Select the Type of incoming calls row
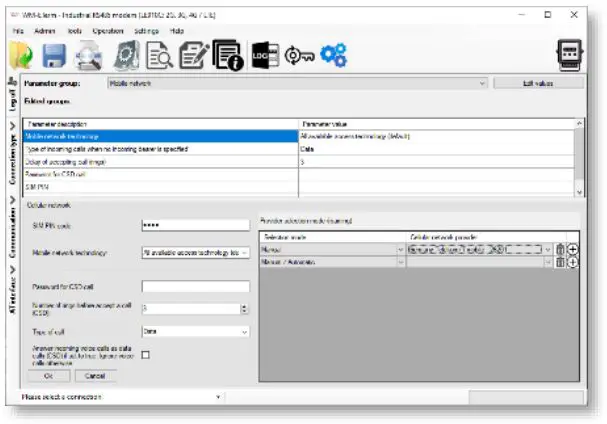 (x=160, y=149)
